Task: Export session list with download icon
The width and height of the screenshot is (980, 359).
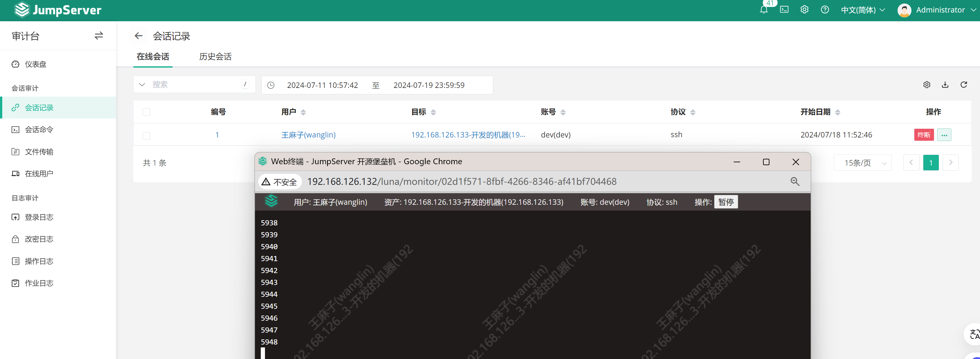Action: 945,85
